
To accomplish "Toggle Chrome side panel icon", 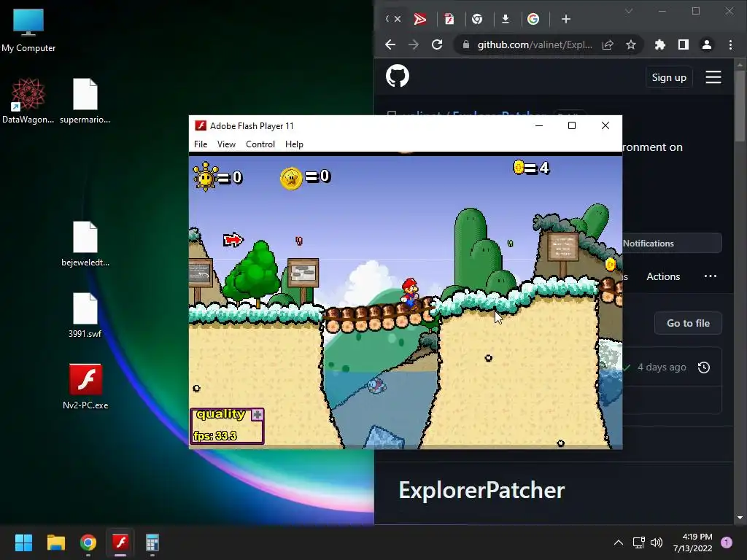I will (683, 44).
